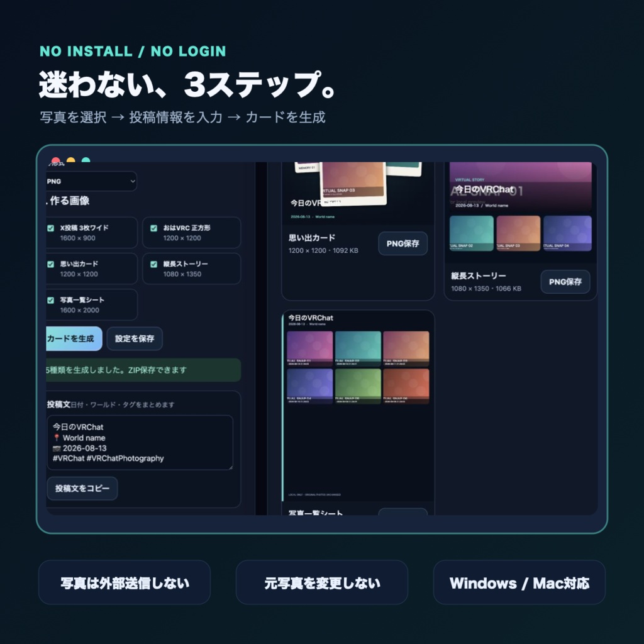
Task: Toggle the 縦長ストーリー 1080 × 1350 checkbox
Action: (x=153, y=264)
